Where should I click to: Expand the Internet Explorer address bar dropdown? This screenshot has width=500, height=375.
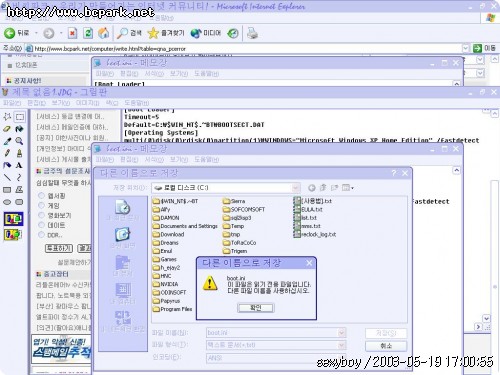point(466,49)
